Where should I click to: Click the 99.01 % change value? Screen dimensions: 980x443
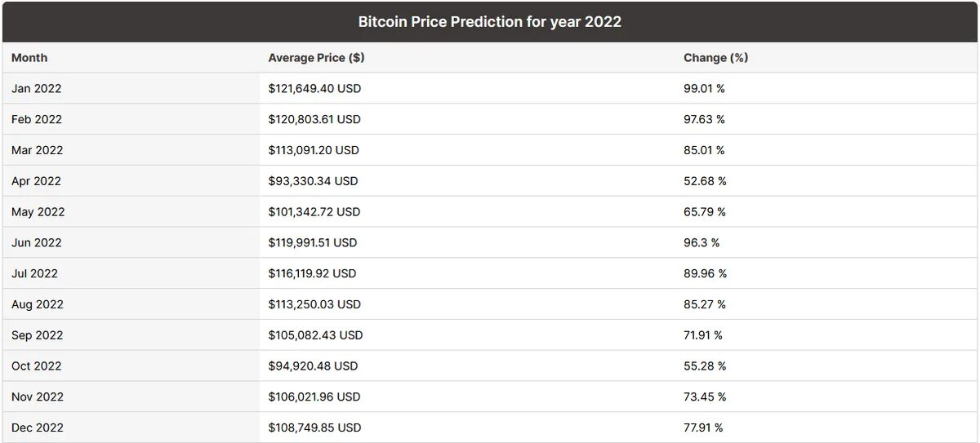[704, 88]
